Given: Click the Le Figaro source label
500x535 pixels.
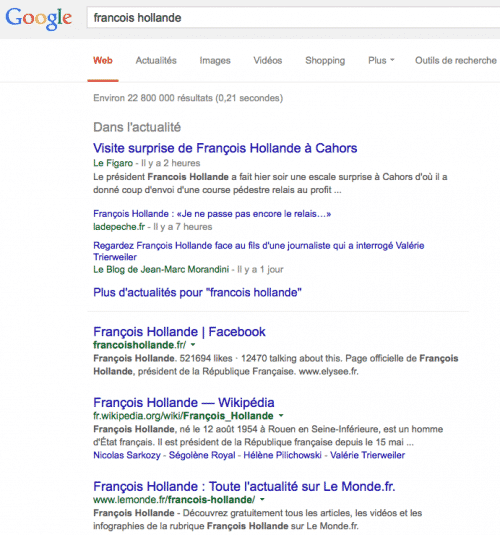Looking at the screenshot, I should coord(113,163).
